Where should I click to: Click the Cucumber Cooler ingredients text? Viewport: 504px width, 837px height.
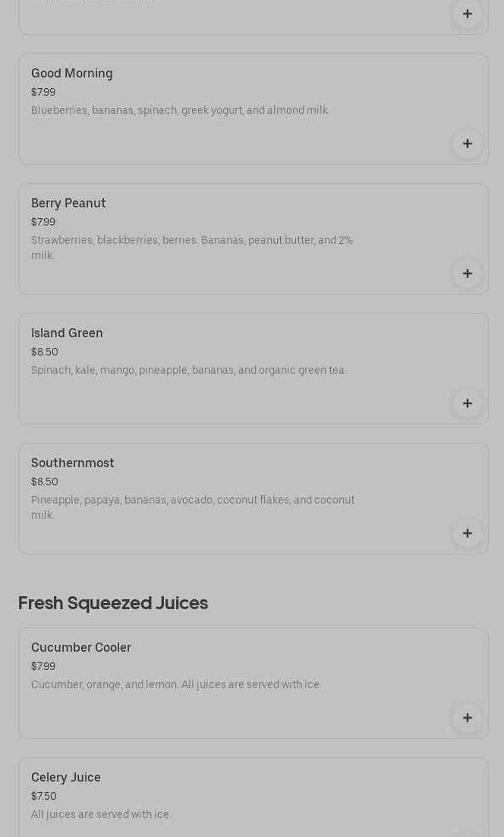176,685
